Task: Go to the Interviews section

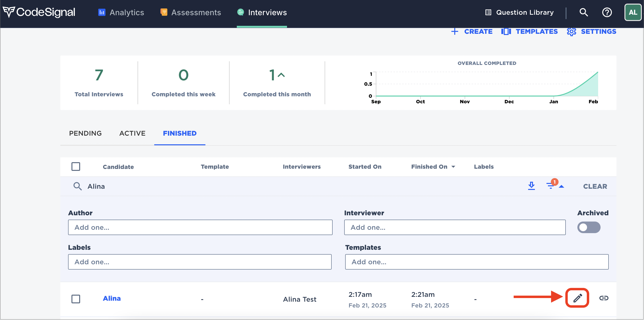Action: point(262,12)
